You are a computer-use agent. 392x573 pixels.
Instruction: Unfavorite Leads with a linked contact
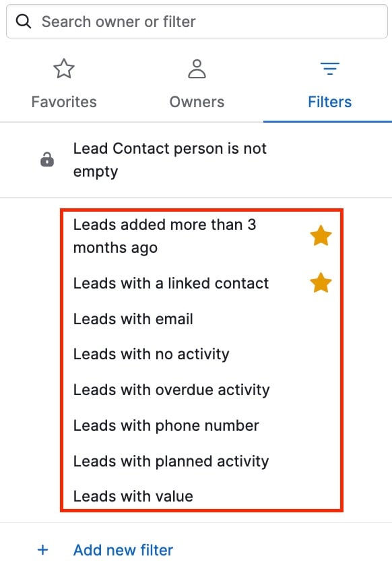321,283
